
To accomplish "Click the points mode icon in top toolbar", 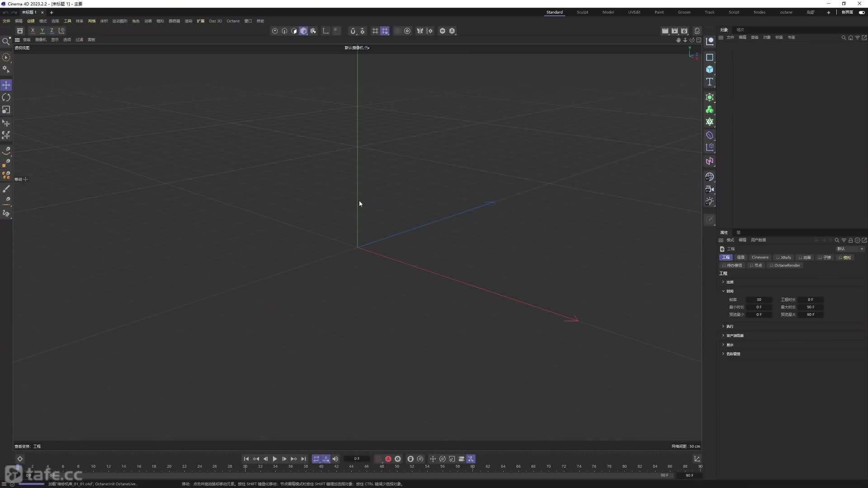I will coord(275,31).
